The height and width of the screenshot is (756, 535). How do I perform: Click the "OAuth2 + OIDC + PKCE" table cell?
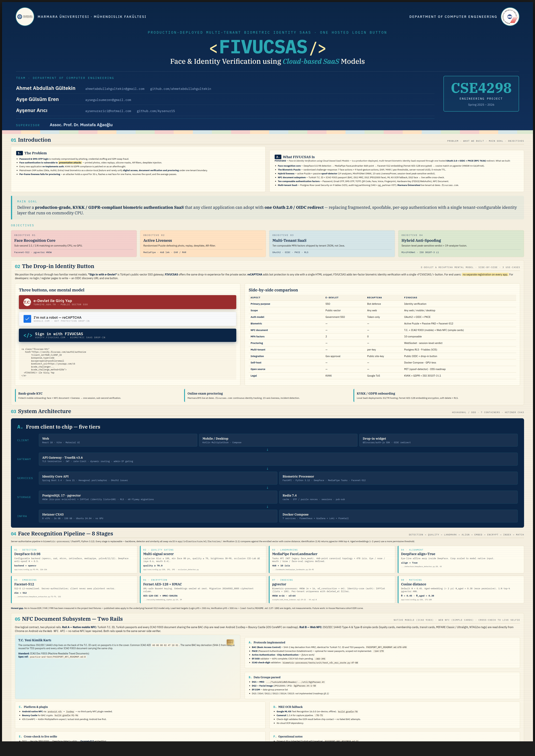pos(417,317)
